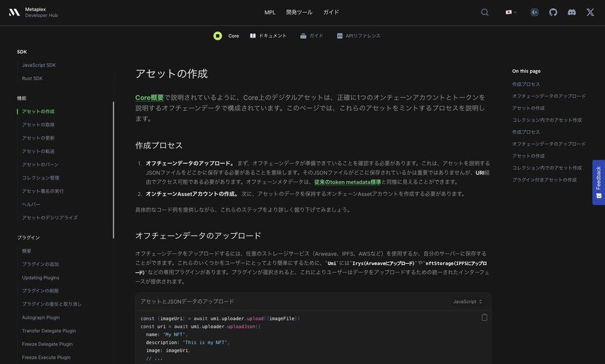The width and height of the screenshot is (605, 364).
Task: Open the 従来のtoken metadata標準 link
Action: (347, 182)
